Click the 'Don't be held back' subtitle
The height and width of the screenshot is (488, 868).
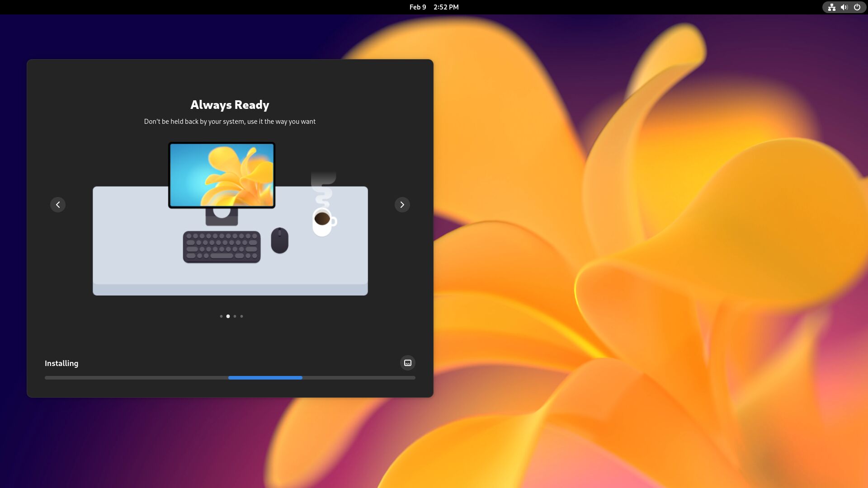(230, 122)
